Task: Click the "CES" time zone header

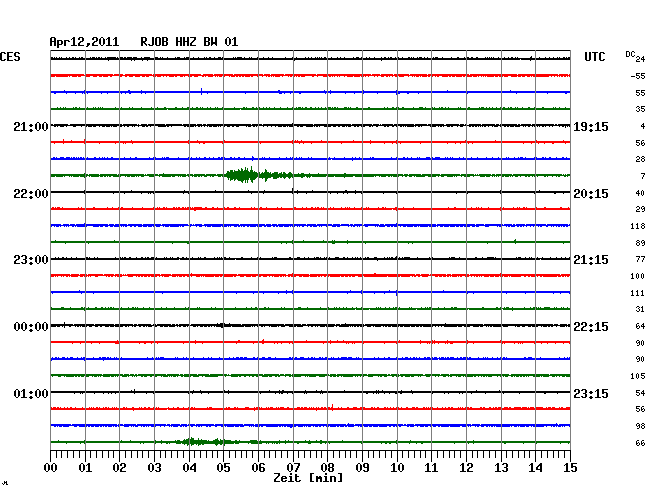Action: [10, 57]
